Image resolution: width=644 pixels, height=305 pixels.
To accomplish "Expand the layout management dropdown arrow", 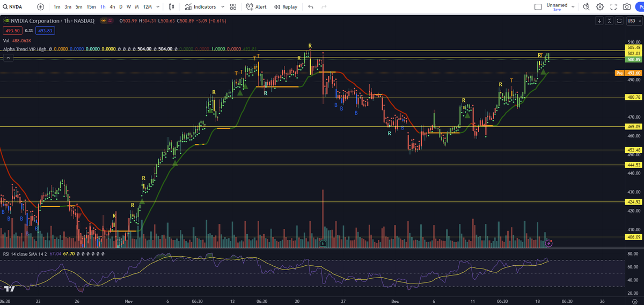I will tap(573, 7).
